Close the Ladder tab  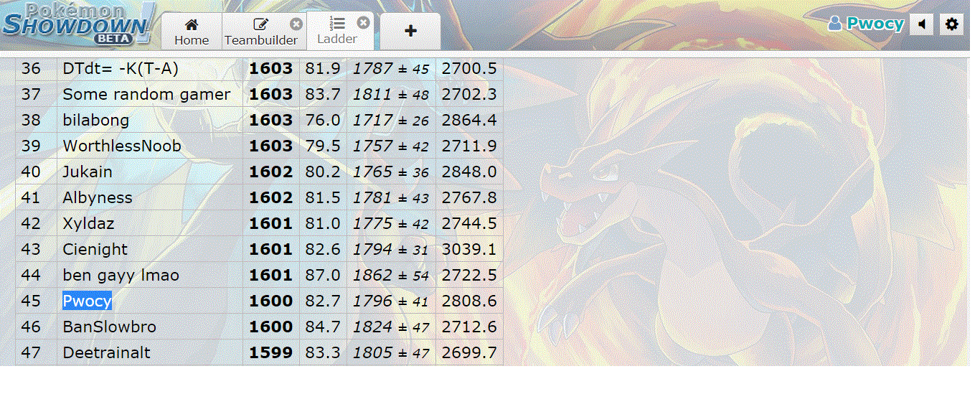pos(364,23)
